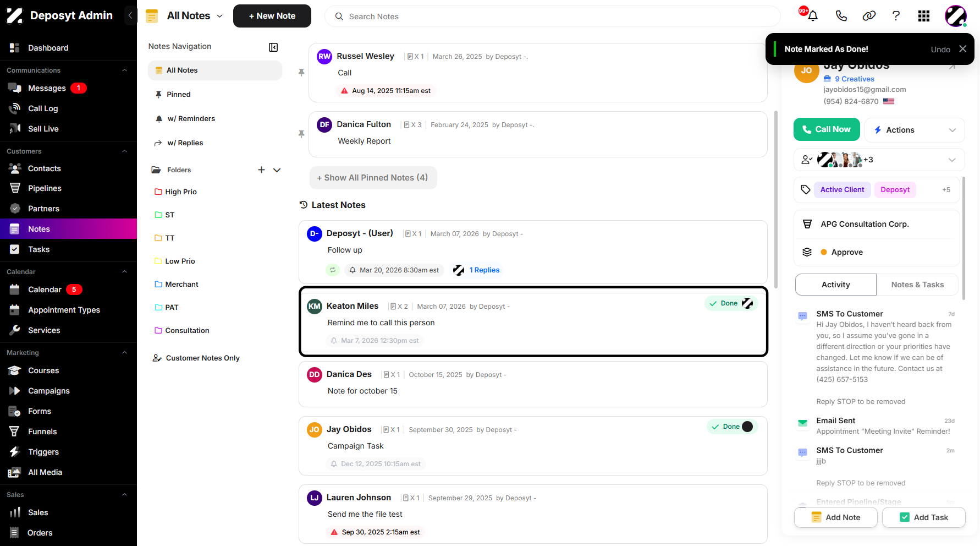Viewport: 980px width, 546px height.
Task: Collapse the left sidebar arrow
Action: click(x=130, y=15)
